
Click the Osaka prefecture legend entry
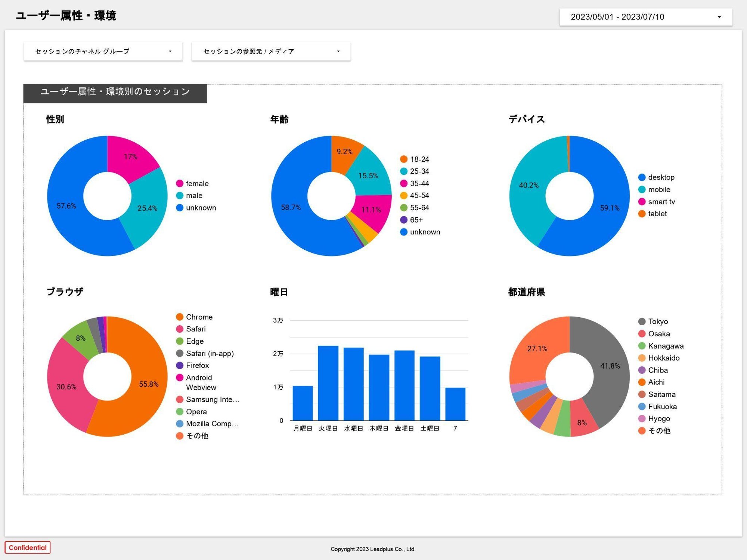654,334
